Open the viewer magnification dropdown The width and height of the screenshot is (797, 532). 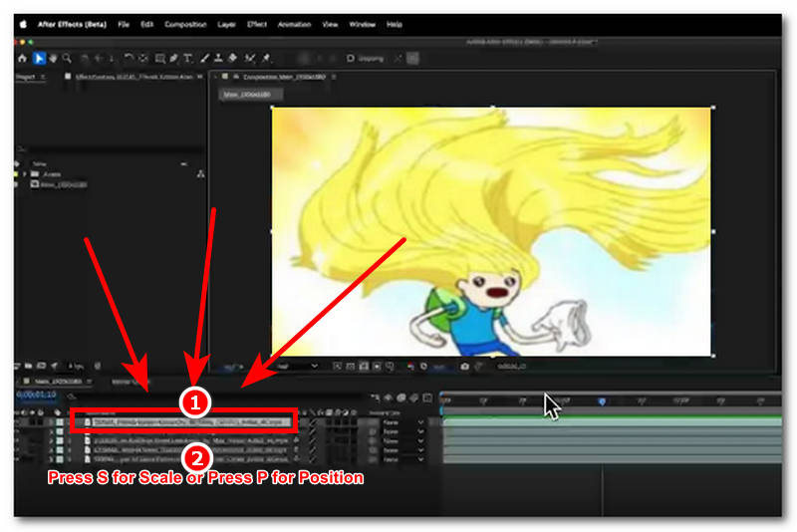coord(234,366)
